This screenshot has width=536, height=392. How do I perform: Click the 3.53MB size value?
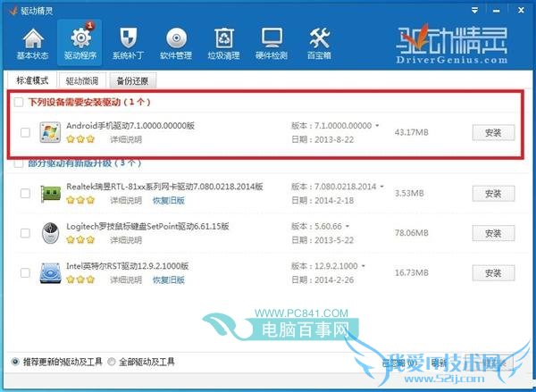click(x=409, y=194)
